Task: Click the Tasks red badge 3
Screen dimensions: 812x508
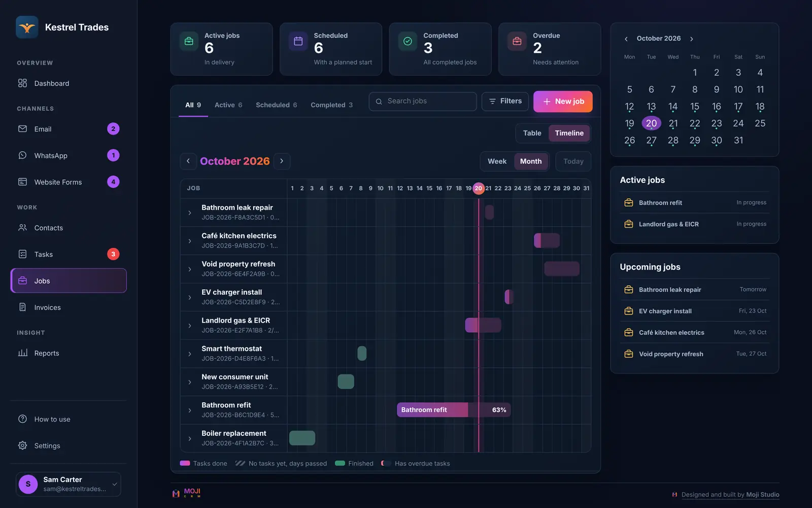Action: [113, 254]
